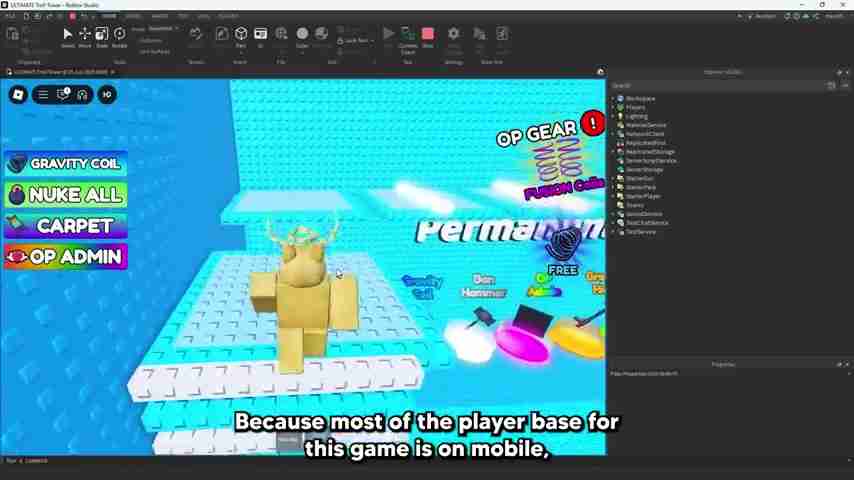The image size is (854, 480).
Task: Insert a new Part from the ribbon
Action: pos(241,37)
